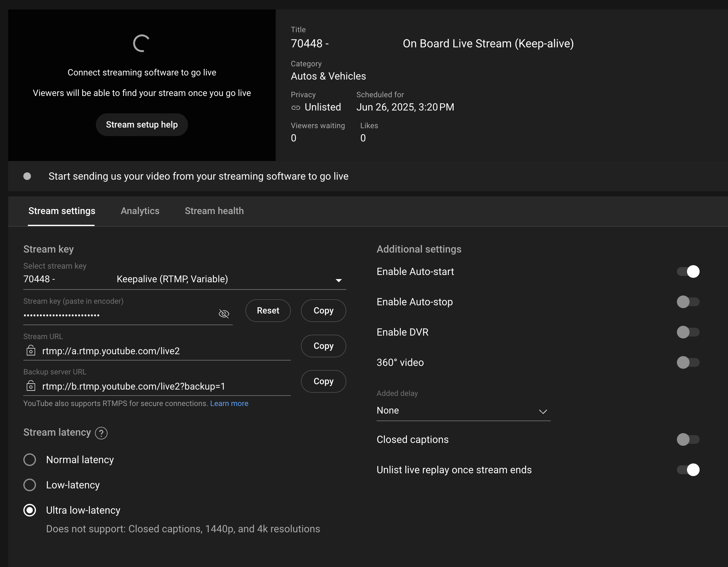Click the Additional settings heading
Viewport: 728px width, 567px height.
419,249
